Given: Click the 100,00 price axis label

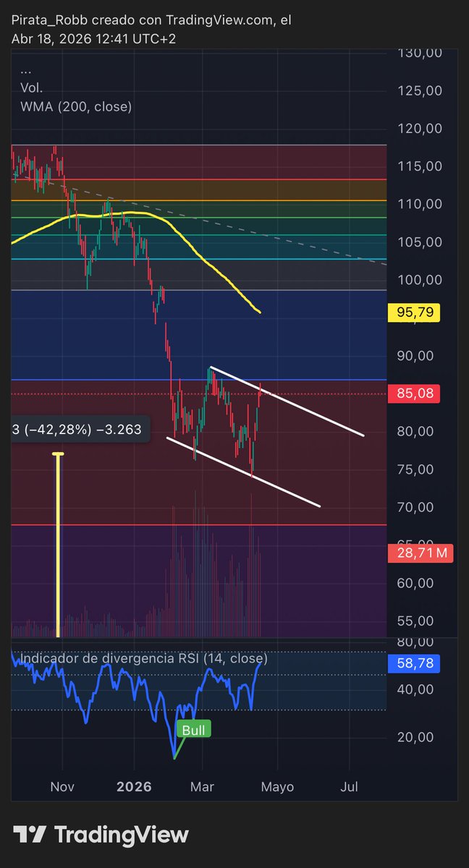Looking at the screenshot, I should tap(420, 280).
